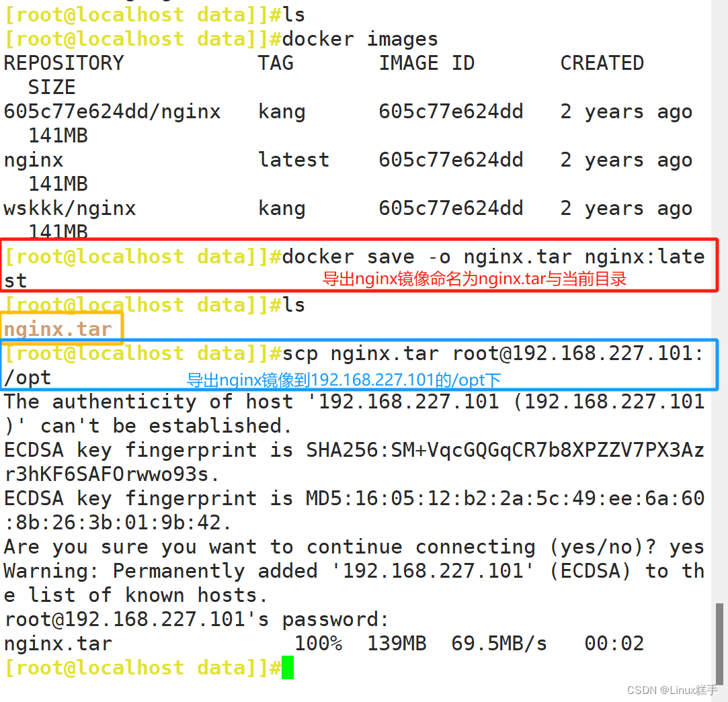Click the '/opt' destination path text
The height and width of the screenshot is (702, 728).
[28, 378]
